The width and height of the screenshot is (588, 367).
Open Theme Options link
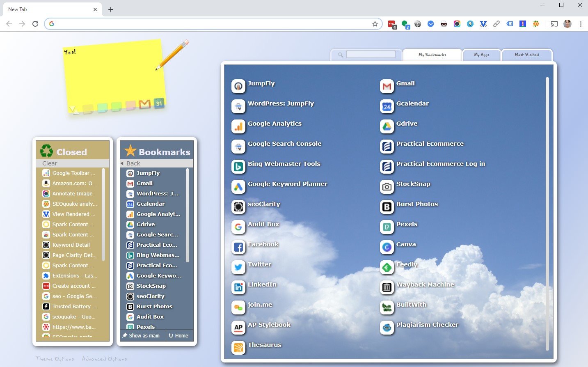point(55,359)
